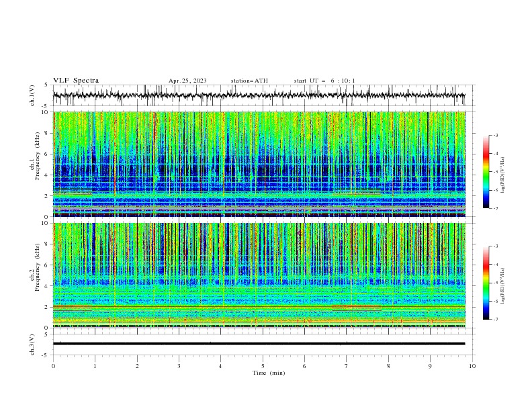Click the time axis tick label "3"

point(179,366)
